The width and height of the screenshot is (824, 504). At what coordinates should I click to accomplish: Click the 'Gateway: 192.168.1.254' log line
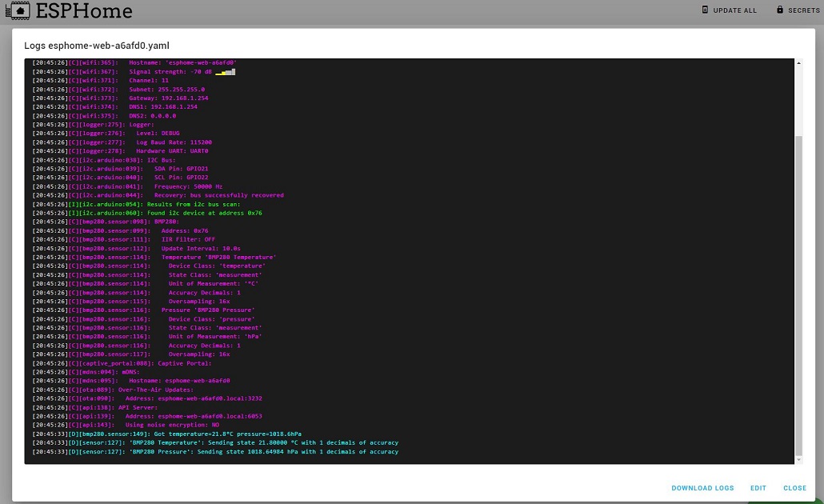tap(120, 98)
